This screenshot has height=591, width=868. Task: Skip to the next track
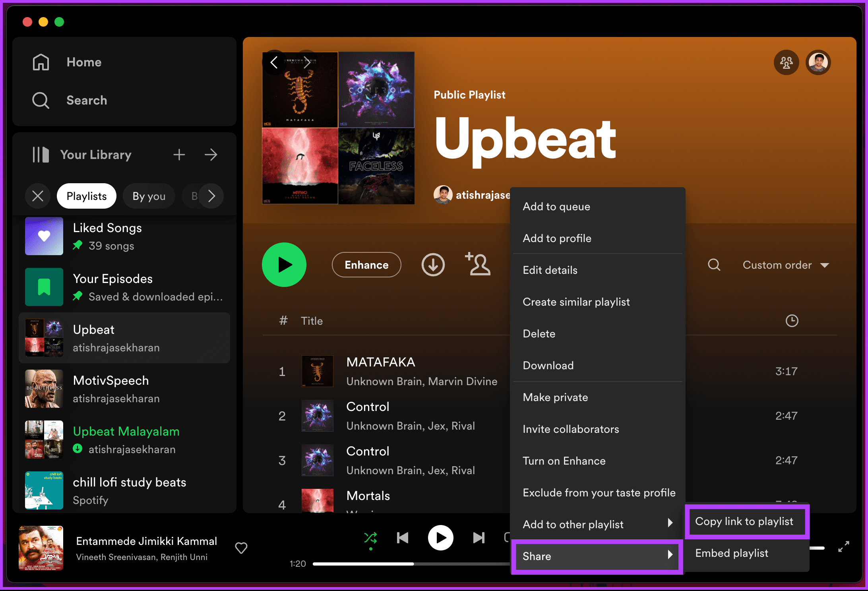click(479, 538)
